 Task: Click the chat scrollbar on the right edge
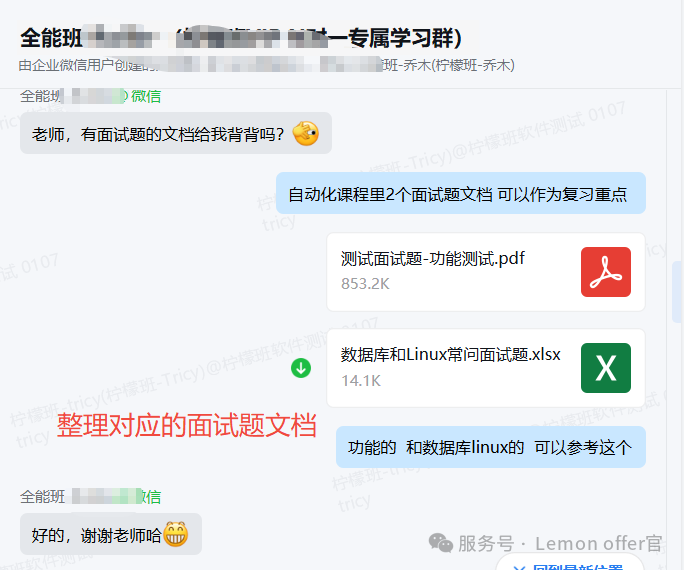click(x=677, y=292)
